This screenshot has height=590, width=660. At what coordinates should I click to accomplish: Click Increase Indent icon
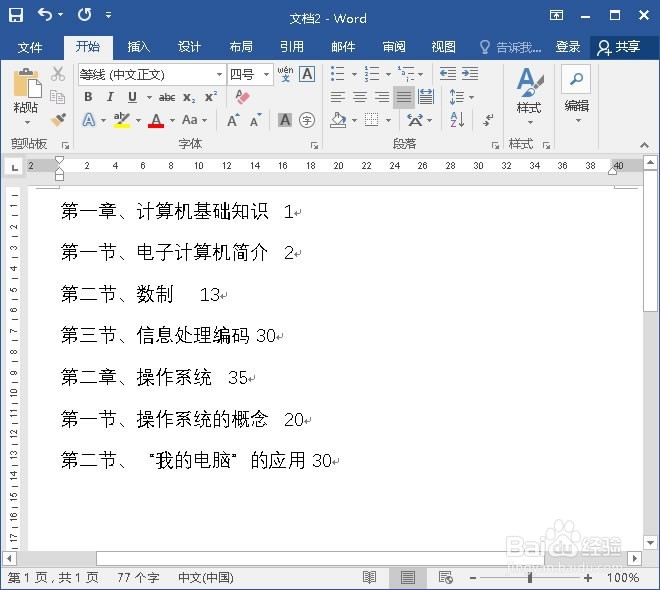point(470,74)
